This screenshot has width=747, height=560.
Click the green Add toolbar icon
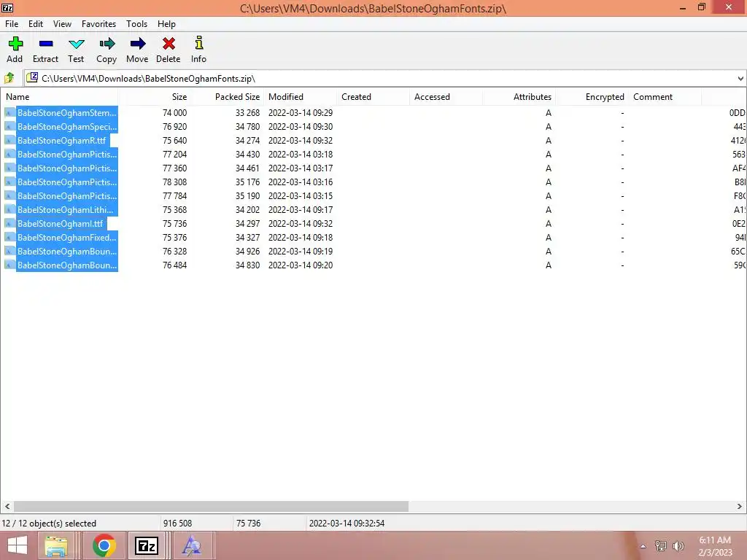[x=15, y=44]
